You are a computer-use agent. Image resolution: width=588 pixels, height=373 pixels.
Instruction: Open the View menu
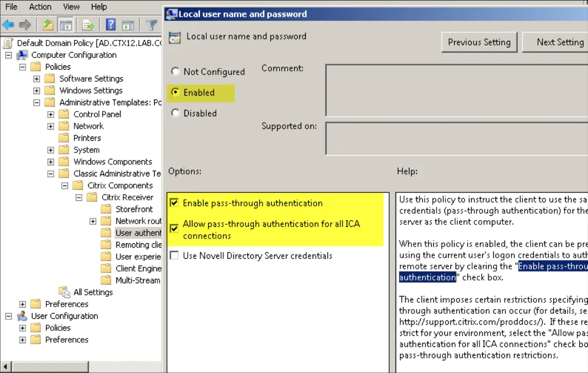tap(71, 7)
